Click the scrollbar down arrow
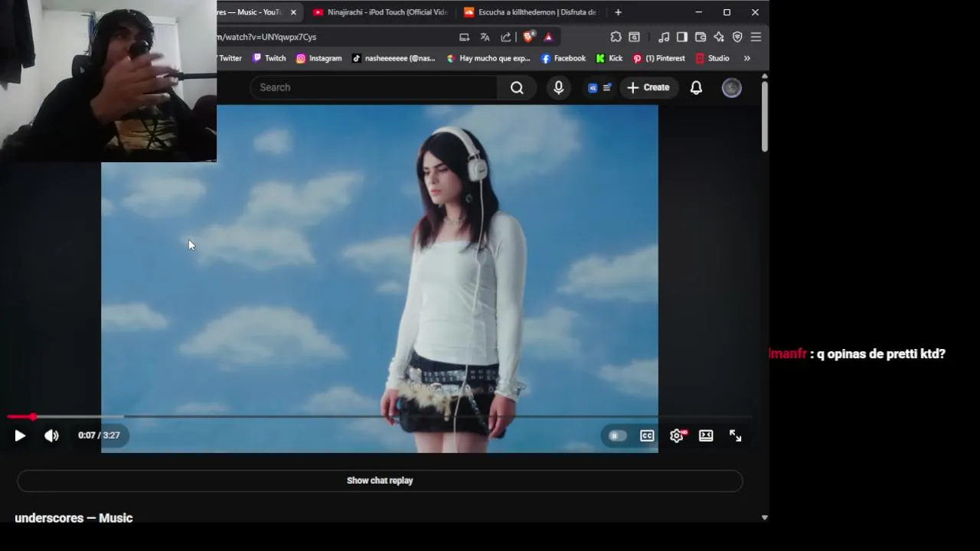980x551 pixels. 764,518
